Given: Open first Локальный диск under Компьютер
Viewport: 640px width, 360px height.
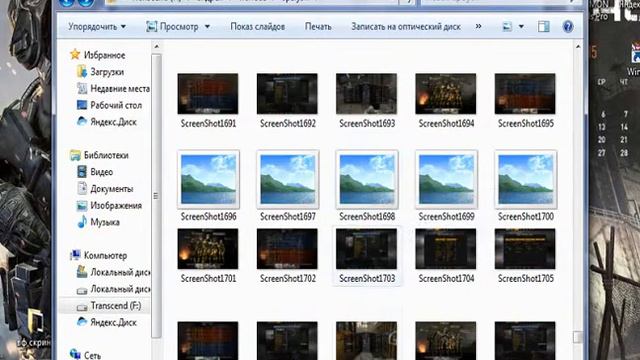Looking at the screenshot, I should click(113, 272).
